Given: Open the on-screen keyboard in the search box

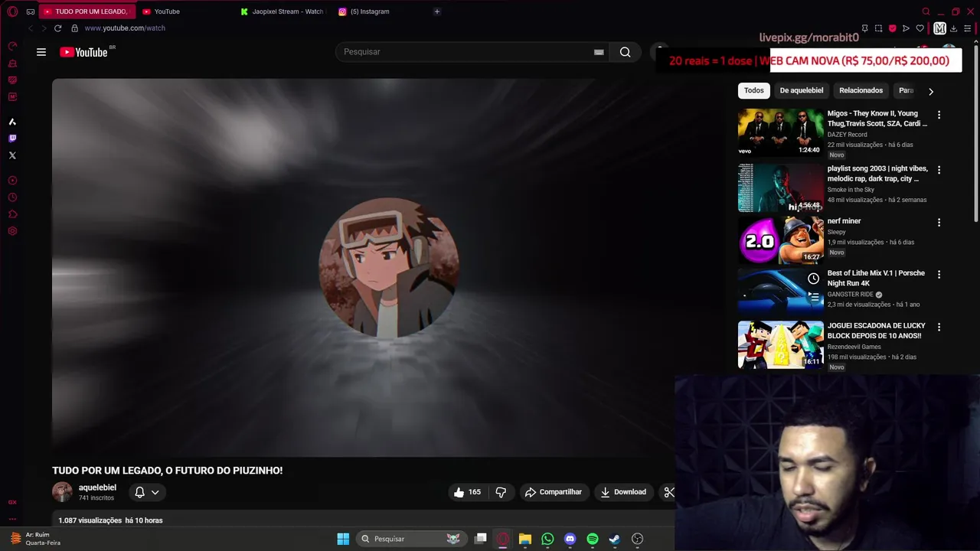Looking at the screenshot, I should click(x=599, y=52).
